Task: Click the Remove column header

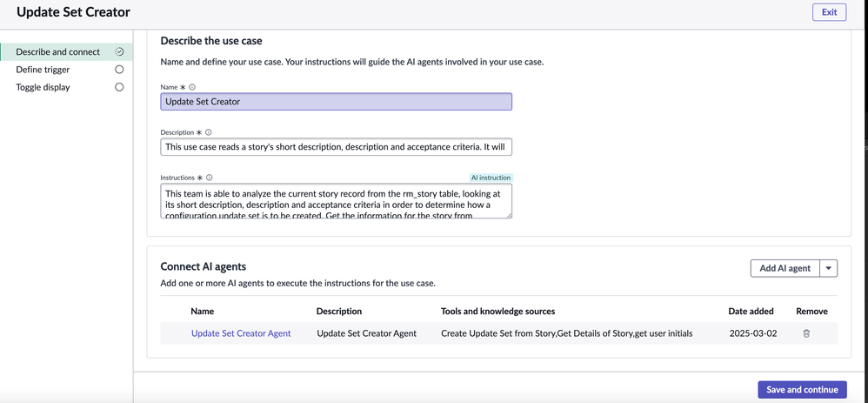Action: (812, 312)
